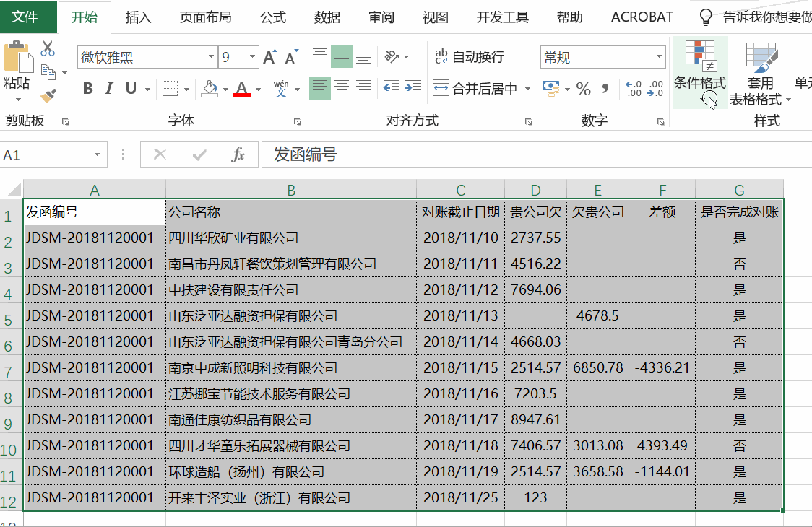812x527 pixels.
Task: Open 字体 font dialog launcher
Action: pyautogui.click(x=297, y=122)
